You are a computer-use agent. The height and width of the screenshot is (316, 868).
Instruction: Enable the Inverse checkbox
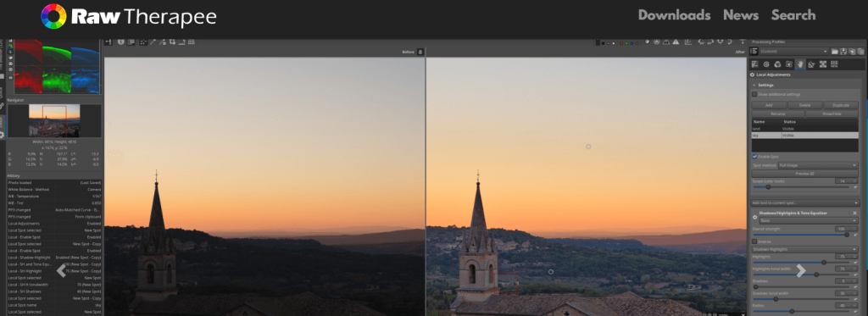click(x=754, y=241)
